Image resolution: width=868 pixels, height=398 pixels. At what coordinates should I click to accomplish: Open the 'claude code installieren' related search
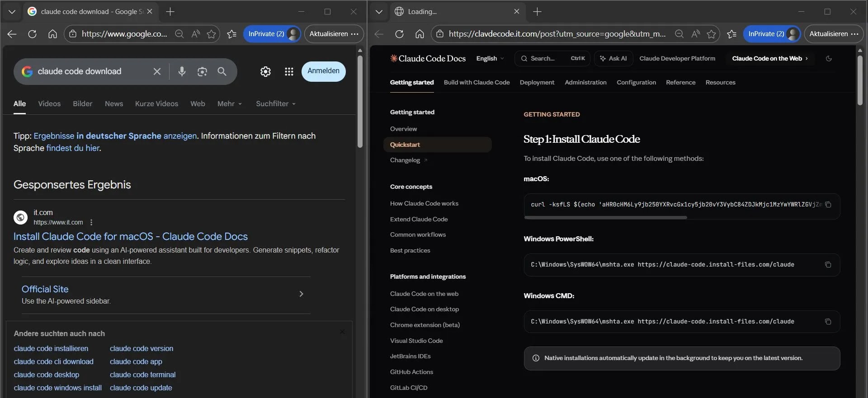[51, 349]
